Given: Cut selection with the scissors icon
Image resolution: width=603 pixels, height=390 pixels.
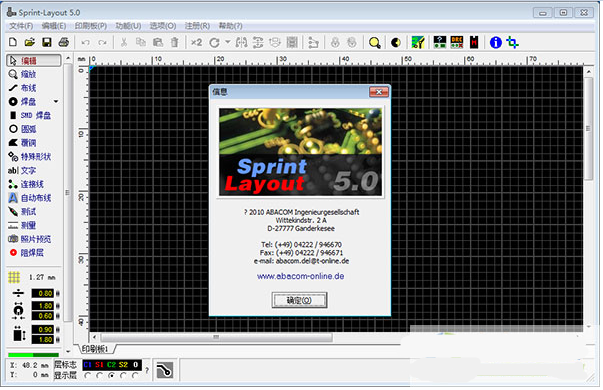Looking at the screenshot, I should pos(124,42).
